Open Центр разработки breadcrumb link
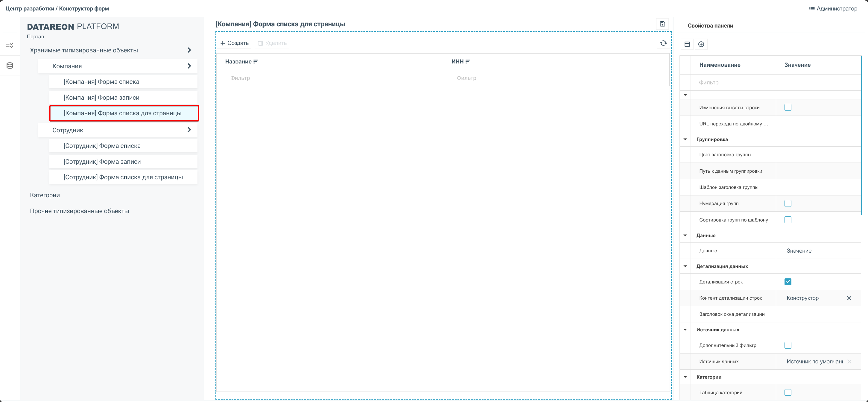Viewport: 868px width, 402px height. click(30, 8)
